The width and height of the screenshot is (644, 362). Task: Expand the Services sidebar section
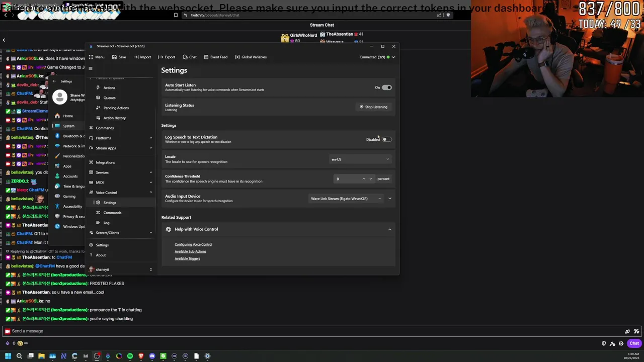(121, 172)
